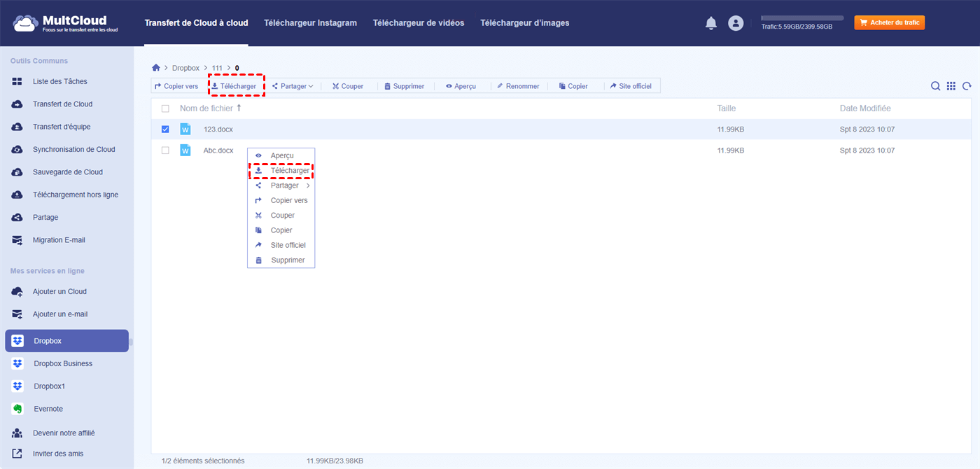This screenshot has width=980, height=469.
Task: Open the Téléchargeur d'images tab
Action: (x=525, y=23)
